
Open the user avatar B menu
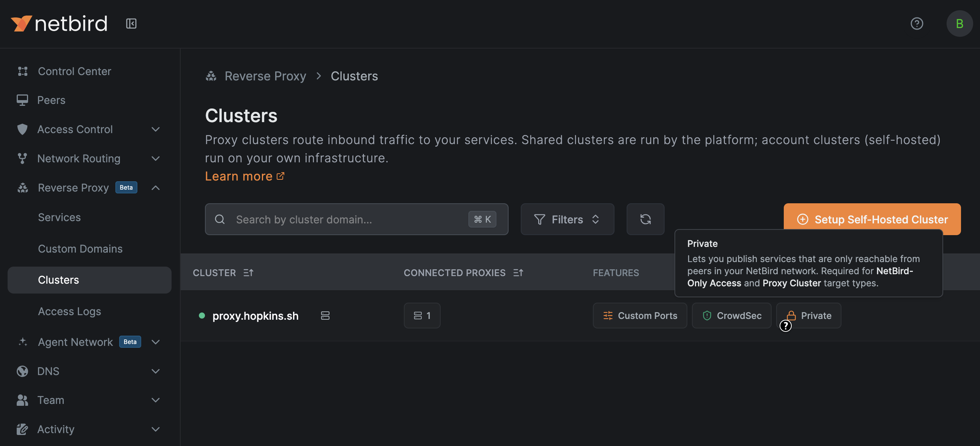coord(959,24)
